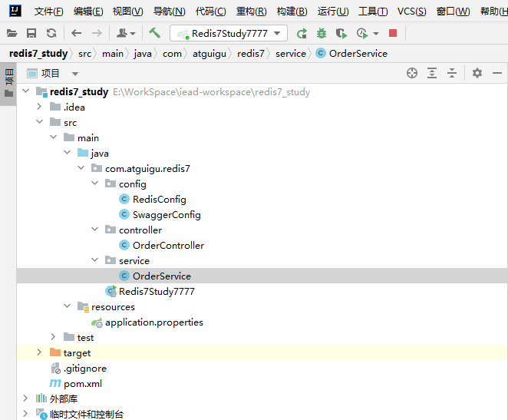Start debugging with the bug icon
The height and width of the screenshot is (420, 508).
click(322, 33)
